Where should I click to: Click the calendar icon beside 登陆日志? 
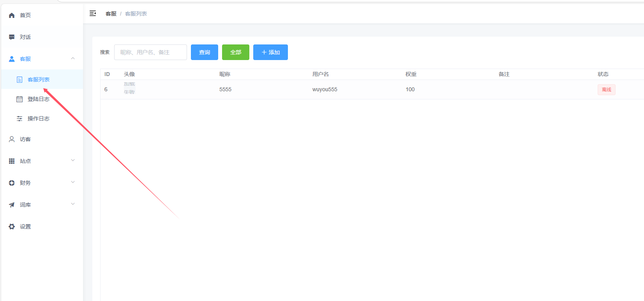click(x=19, y=99)
